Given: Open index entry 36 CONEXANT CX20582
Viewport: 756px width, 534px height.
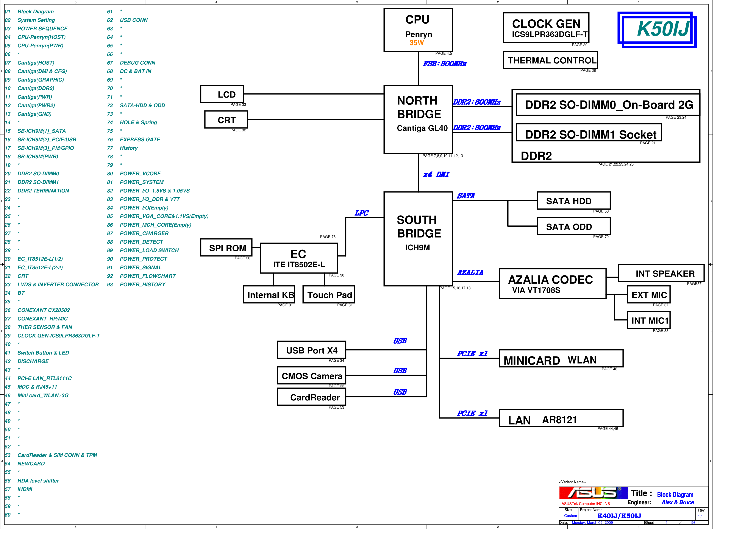Looking at the screenshot, I should pyautogui.click(x=37, y=310).
